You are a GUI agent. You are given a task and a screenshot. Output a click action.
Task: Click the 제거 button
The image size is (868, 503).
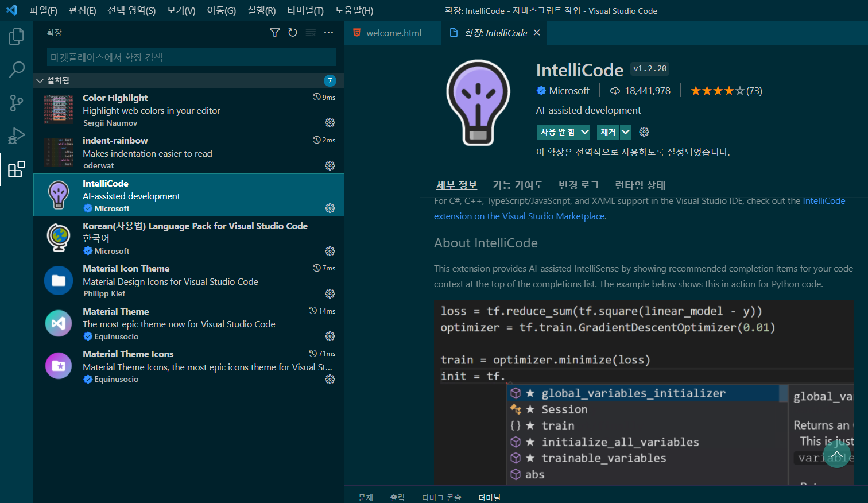(608, 132)
